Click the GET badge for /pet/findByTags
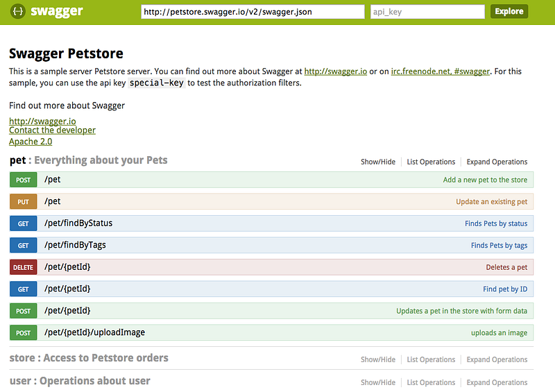Viewport: 555px width, 392px height. 24,246
